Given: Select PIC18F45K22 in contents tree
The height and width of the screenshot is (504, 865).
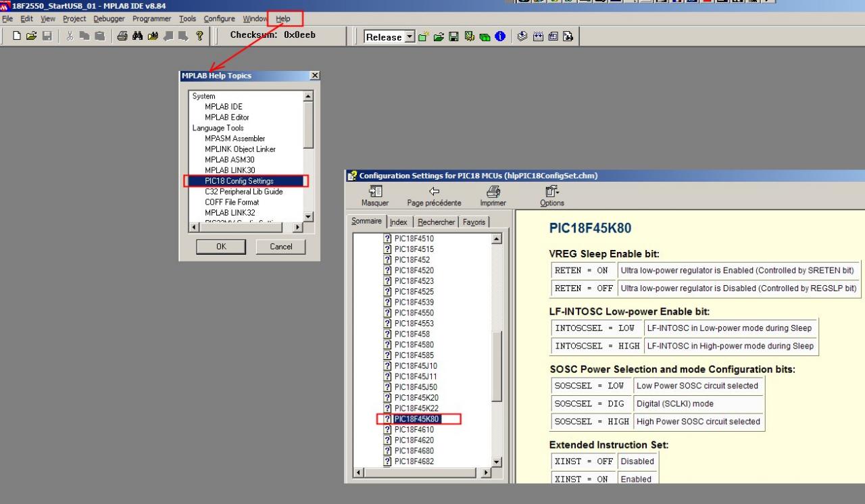Looking at the screenshot, I should [x=416, y=409].
